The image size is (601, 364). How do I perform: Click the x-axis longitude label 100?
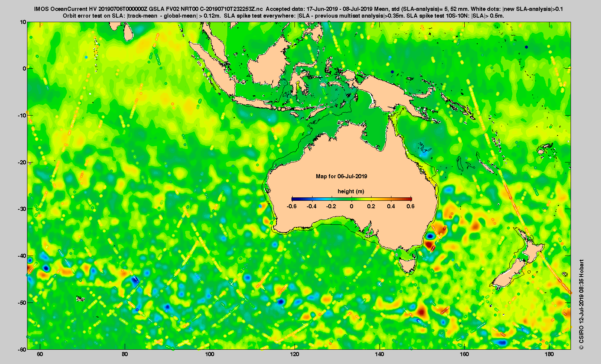click(x=210, y=354)
